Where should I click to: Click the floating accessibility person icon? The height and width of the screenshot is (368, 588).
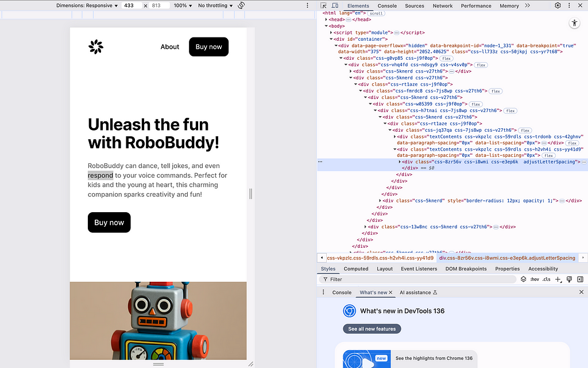click(574, 23)
